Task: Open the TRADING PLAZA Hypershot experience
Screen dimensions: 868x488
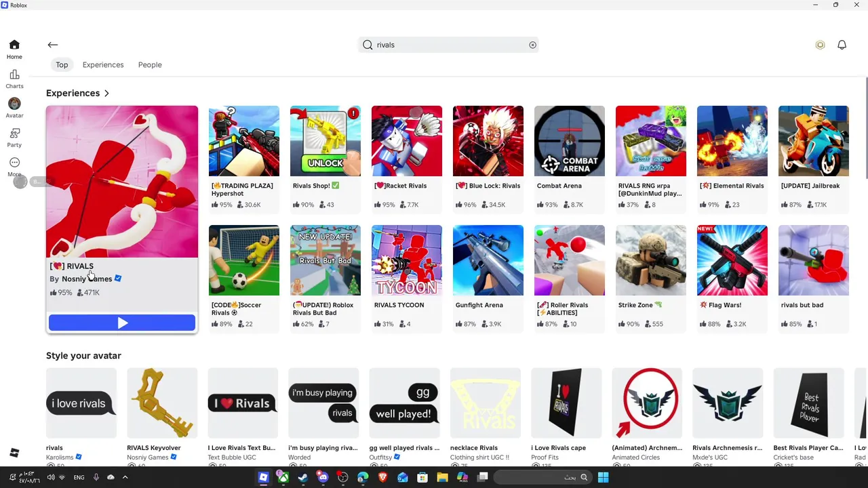Action: [x=244, y=159]
